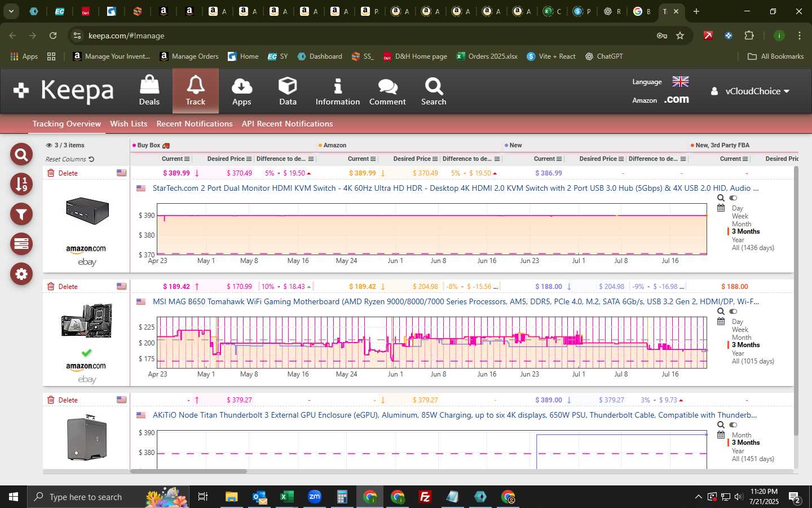Open New Current column menu
This screenshot has width=812, height=508.
point(559,159)
